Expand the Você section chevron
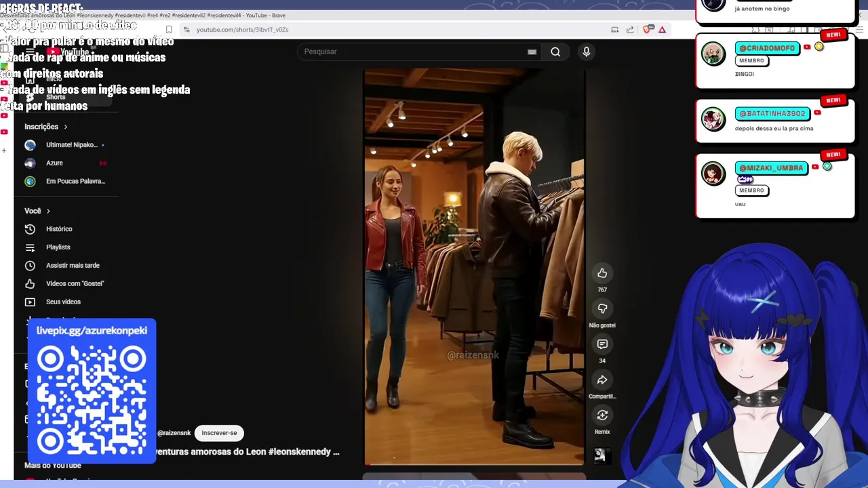The image size is (868, 488). [x=48, y=211]
